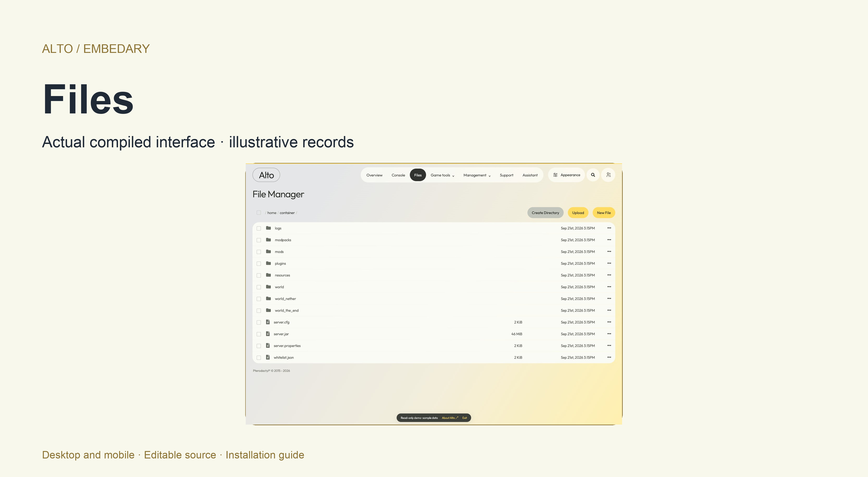Go to the Overview tab
The image size is (868, 477).
(x=374, y=175)
